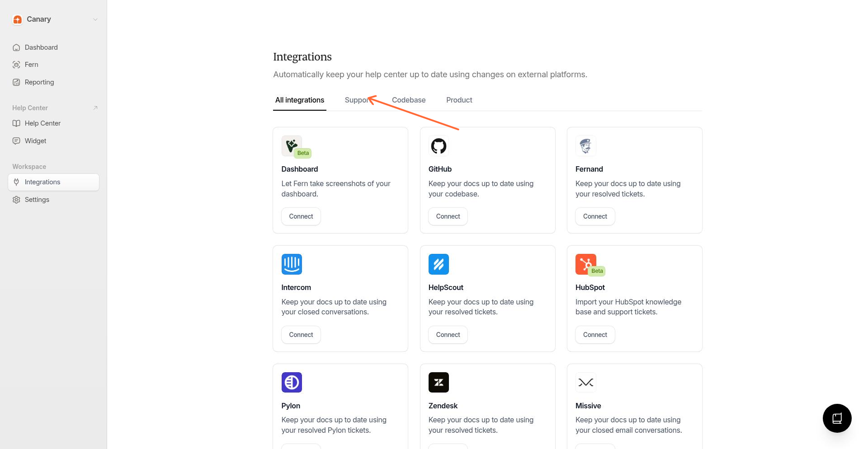
Task: Switch to the Codebase tab
Action: tap(409, 100)
